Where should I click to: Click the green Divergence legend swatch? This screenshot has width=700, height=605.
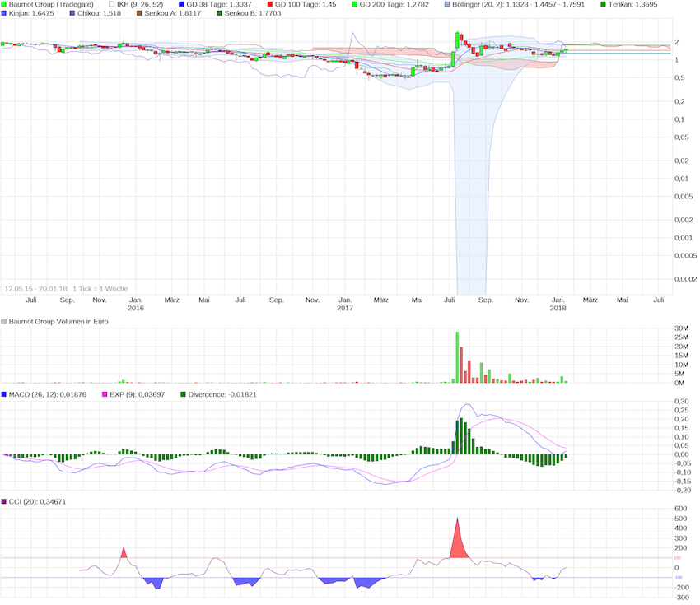point(183,395)
